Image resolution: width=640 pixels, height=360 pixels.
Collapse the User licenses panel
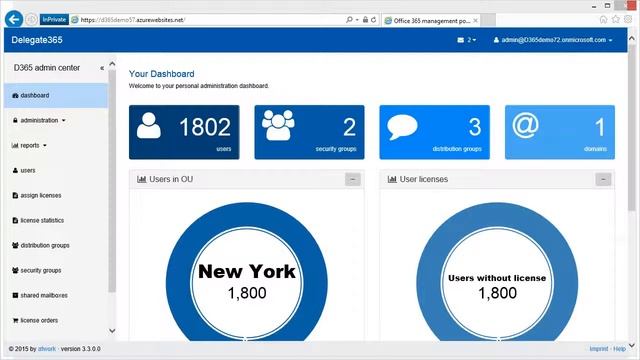[x=603, y=180]
